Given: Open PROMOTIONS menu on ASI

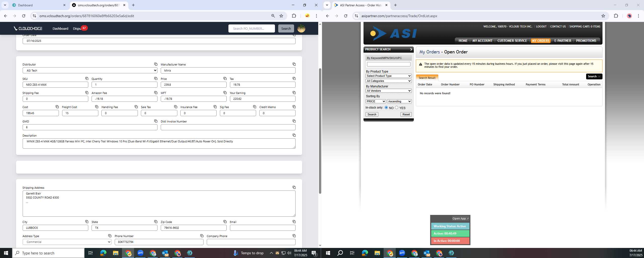Looking at the screenshot, I should 586,41.
